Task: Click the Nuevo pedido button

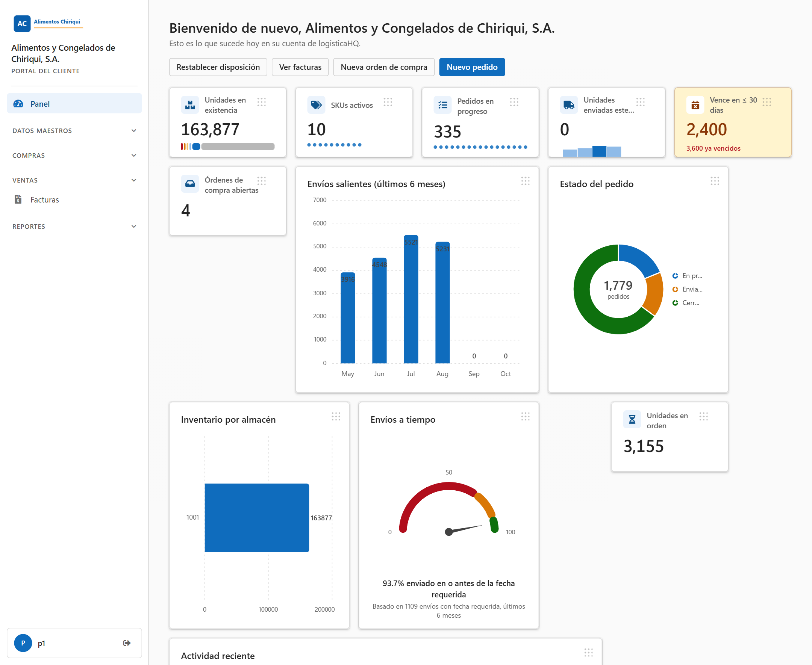Action: point(472,67)
